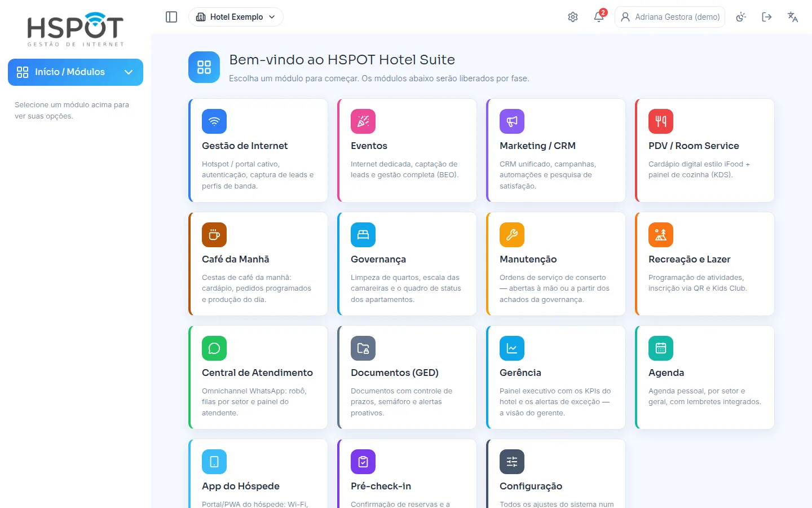
Task: Click the Documentos (GED) folder lock icon
Action: tap(363, 348)
